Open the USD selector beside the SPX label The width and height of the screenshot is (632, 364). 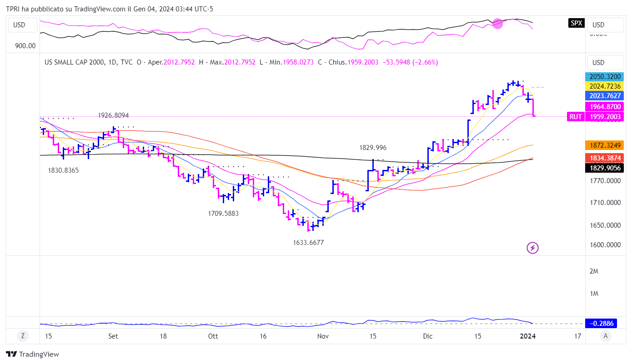coord(598,25)
